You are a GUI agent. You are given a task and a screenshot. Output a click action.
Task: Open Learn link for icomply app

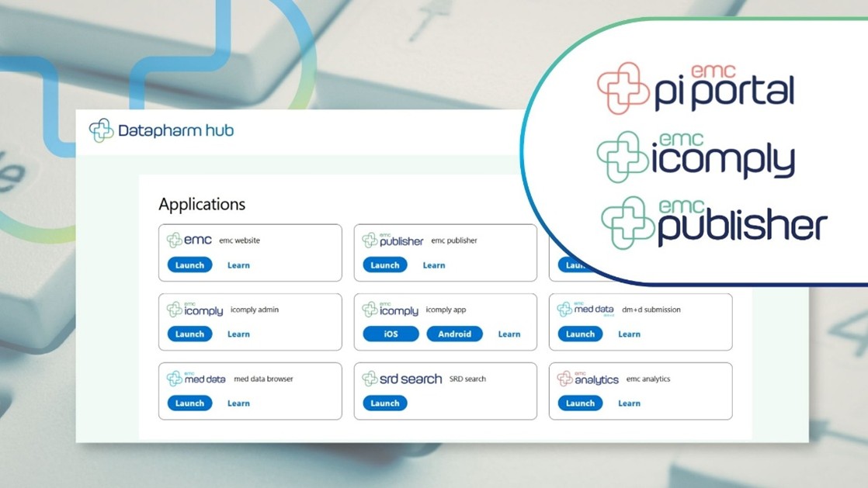coord(509,334)
